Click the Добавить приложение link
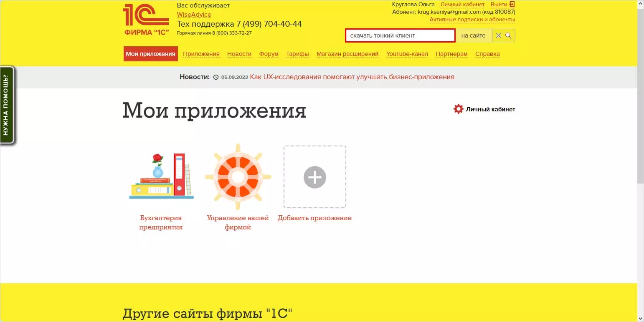644x322 pixels. pos(314,218)
